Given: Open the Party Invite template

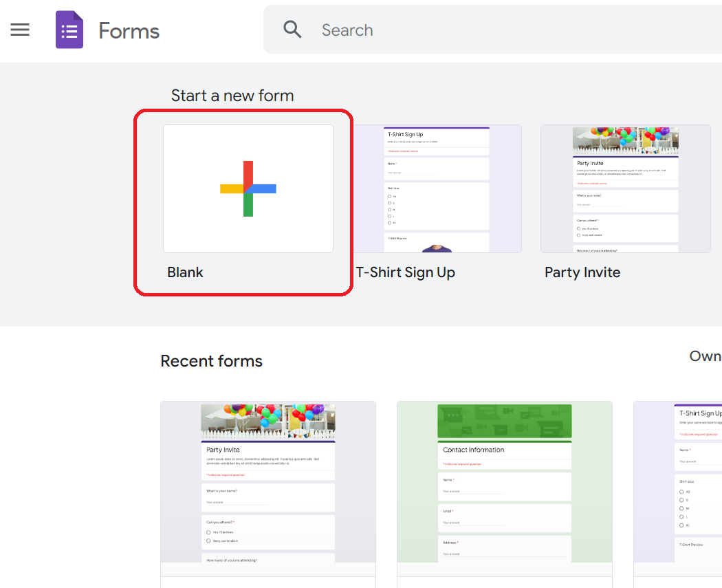Looking at the screenshot, I should [x=624, y=188].
